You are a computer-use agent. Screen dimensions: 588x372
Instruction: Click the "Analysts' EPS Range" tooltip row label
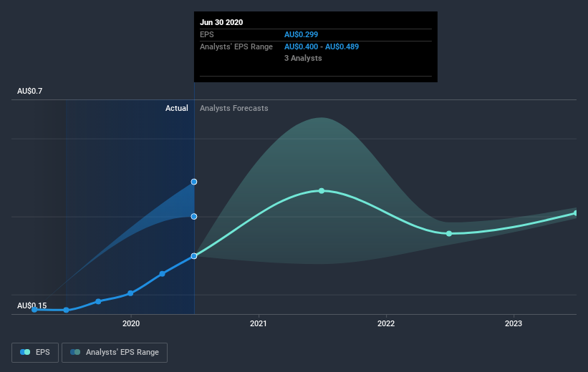coord(236,46)
